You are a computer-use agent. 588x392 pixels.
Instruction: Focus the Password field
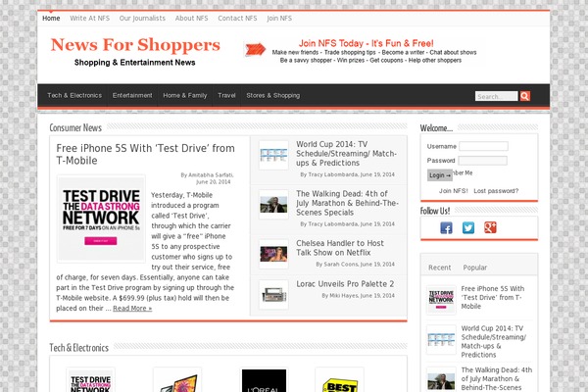coord(482,161)
